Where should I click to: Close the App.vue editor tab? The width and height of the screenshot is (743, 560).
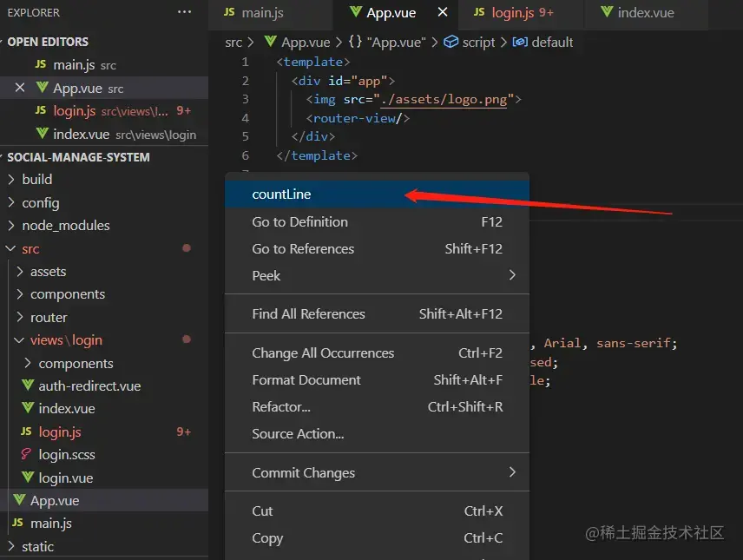coord(443,12)
